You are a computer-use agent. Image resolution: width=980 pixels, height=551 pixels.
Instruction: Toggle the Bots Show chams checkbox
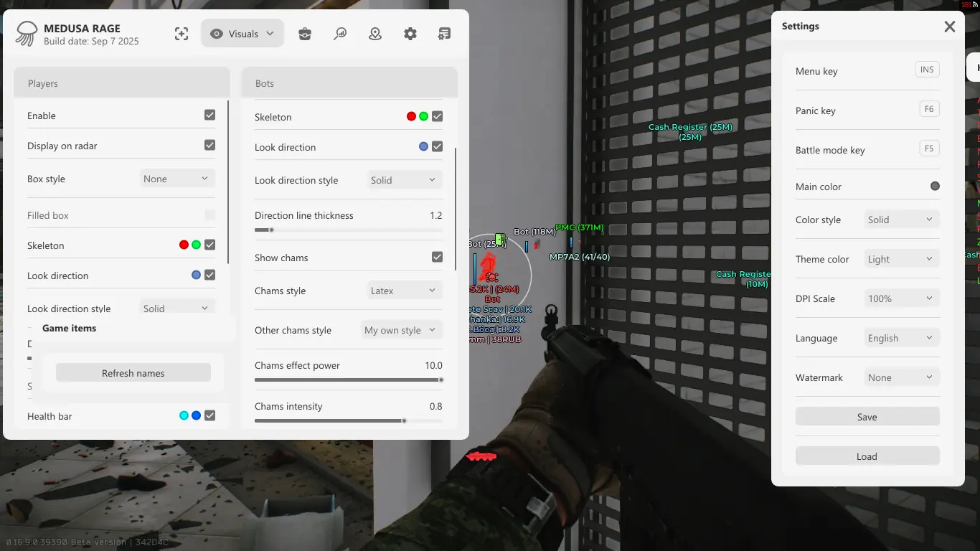coord(437,257)
